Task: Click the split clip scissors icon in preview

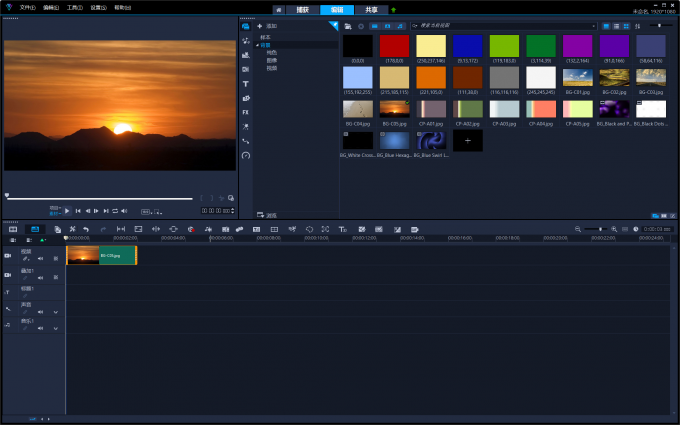Action: 221,198
